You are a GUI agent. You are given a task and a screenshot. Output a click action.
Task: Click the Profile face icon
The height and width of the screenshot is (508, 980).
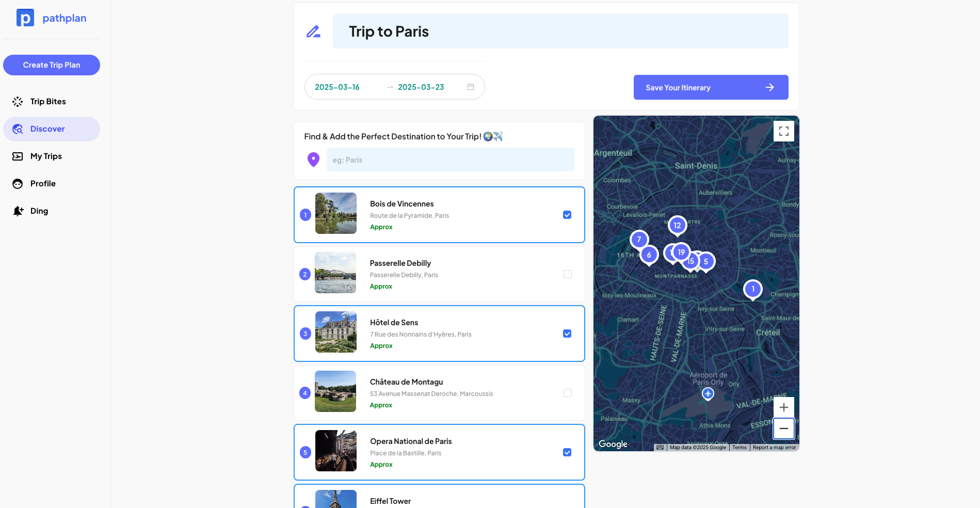tap(18, 184)
